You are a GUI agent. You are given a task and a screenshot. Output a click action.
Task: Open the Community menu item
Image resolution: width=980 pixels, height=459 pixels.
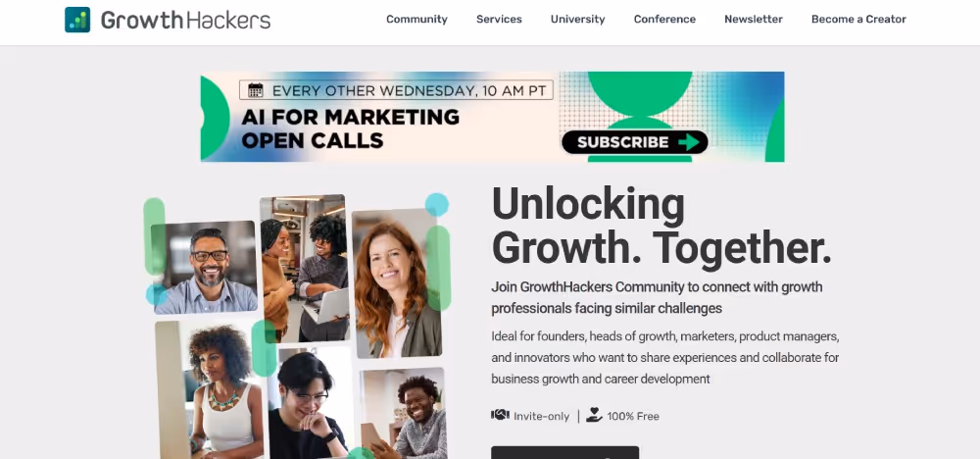click(x=416, y=20)
